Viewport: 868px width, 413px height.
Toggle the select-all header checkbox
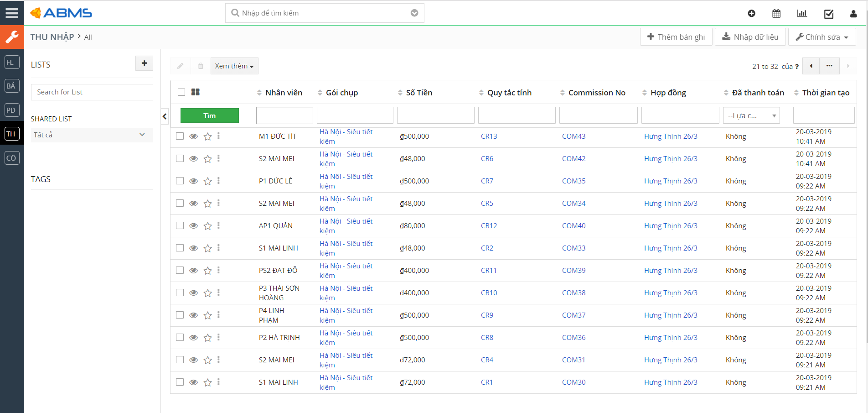pos(181,92)
